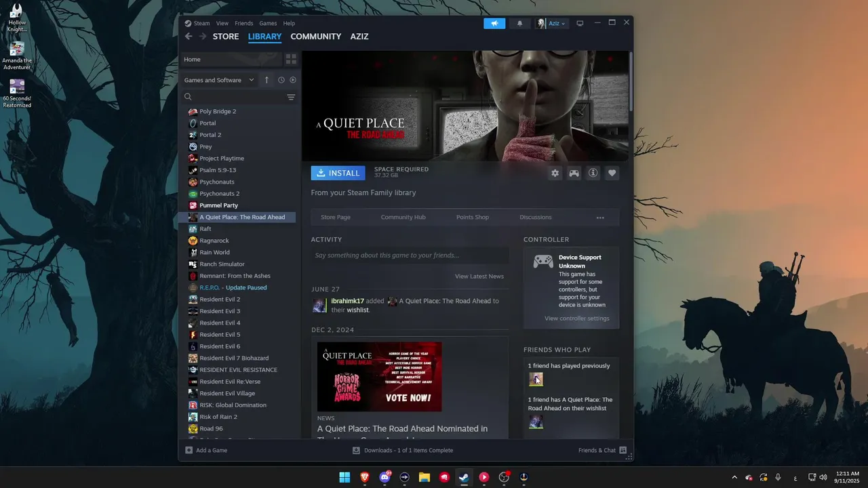Open 60 Seconds! Reatomized desktop shortcut
The image size is (868, 488).
17,94
